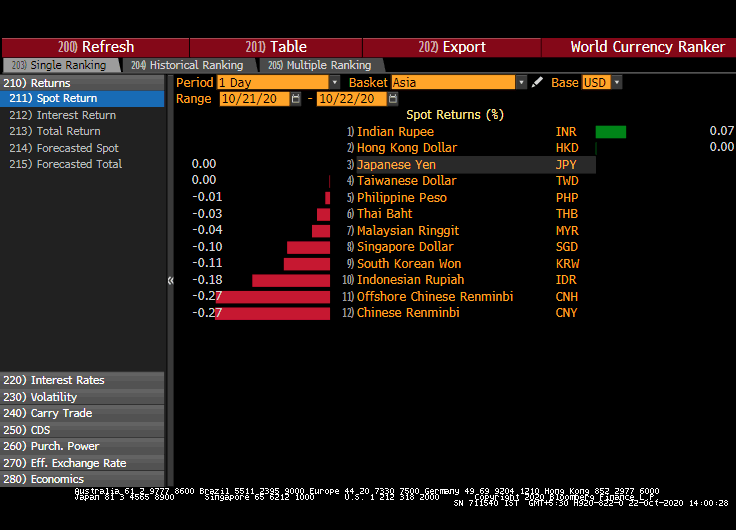Select Interest Return in the sidebar

click(x=76, y=115)
